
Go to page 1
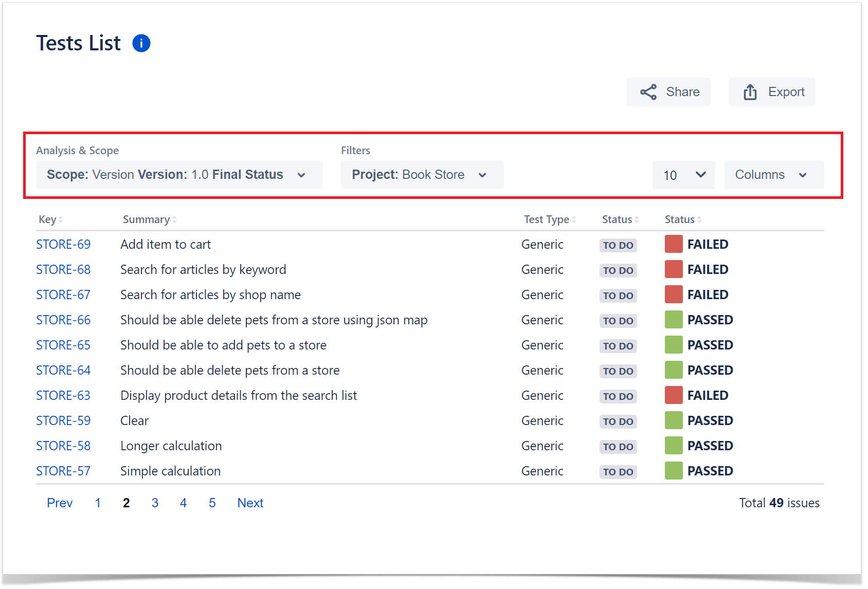click(x=98, y=503)
